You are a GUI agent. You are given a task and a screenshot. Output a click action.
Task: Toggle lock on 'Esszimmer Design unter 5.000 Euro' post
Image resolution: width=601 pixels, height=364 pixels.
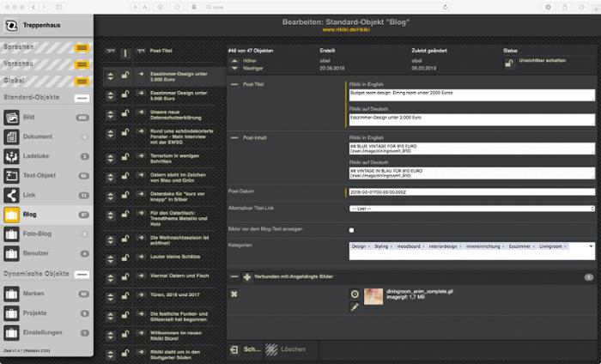(x=125, y=94)
